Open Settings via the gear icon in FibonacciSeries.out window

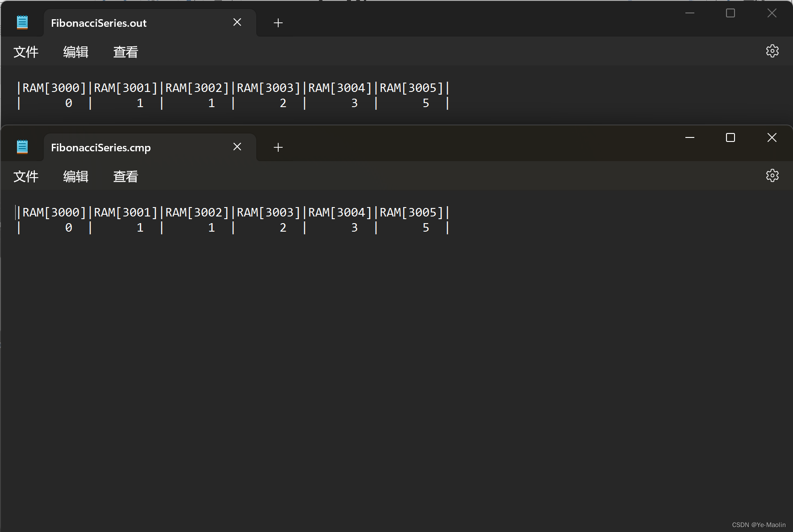coord(772,51)
